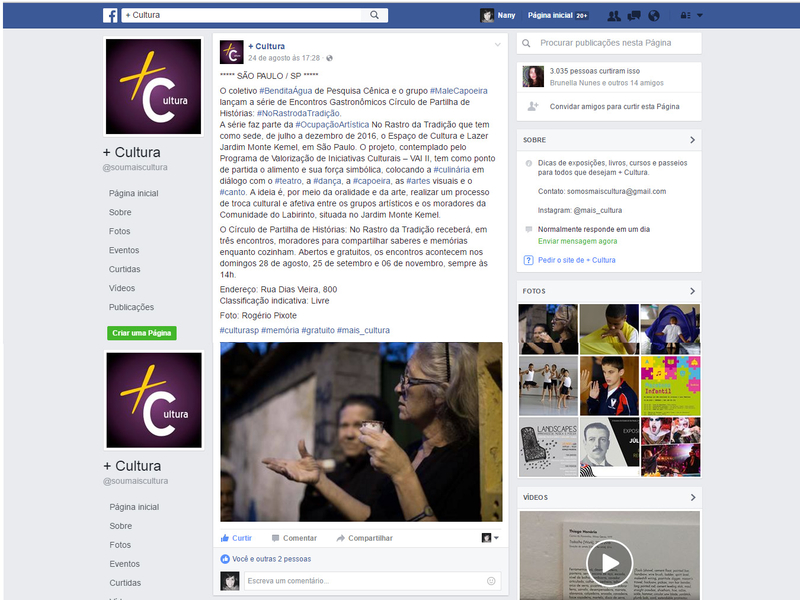Open the LANDSCAPES poster thumbnail

[548, 447]
